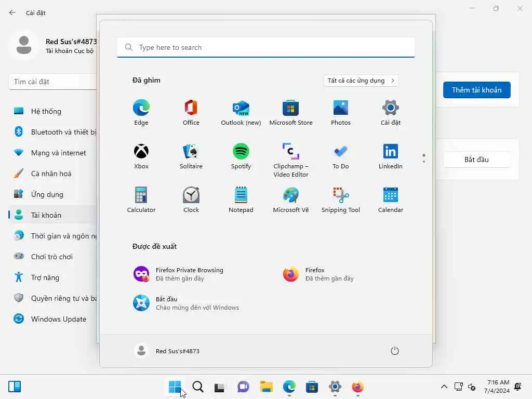Screen dimensions: 532x399
Task: Open Clipchamp – Video Editor
Action: 291,160
